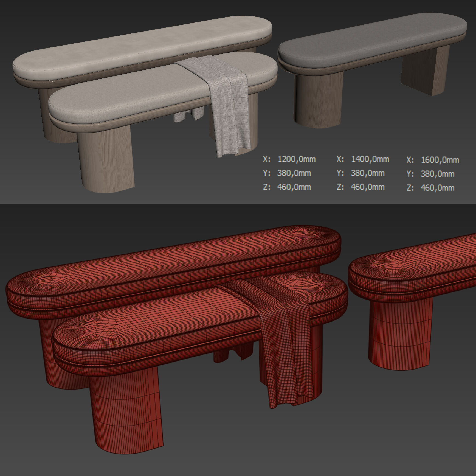The image size is (476, 476).
Task: Select the X dimension value 1400,0mm
Action: point(370,159)
